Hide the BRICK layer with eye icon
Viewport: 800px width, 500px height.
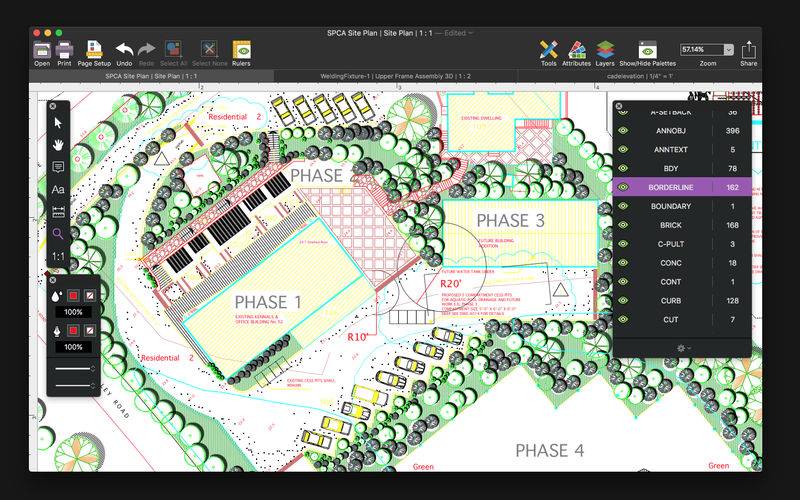click(x=622, y=225)
